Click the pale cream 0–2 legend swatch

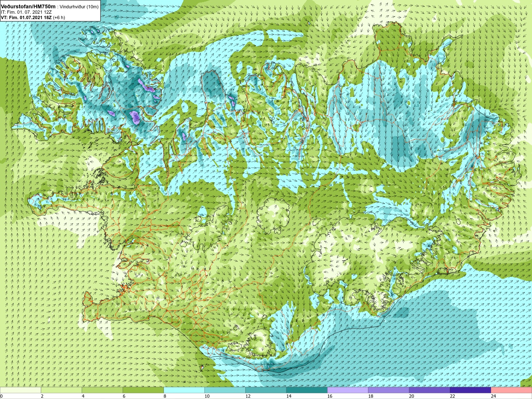[21, 390]
